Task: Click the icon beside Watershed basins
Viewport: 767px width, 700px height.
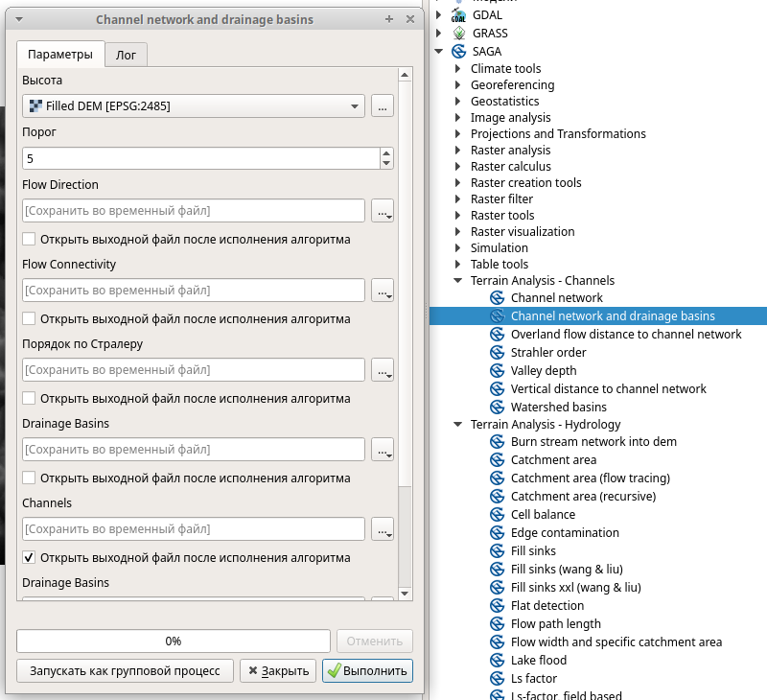Action: pyautogui.click(x=497, y=408)
